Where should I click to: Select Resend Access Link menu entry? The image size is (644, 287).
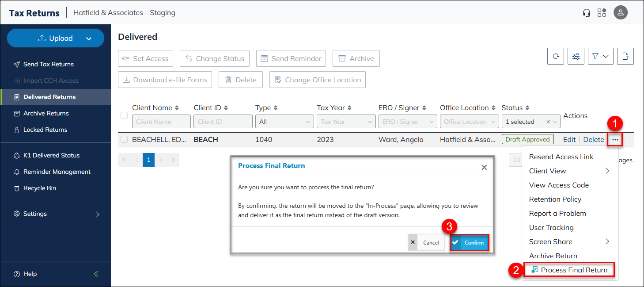pyautogui.click(x=561, y=157)
